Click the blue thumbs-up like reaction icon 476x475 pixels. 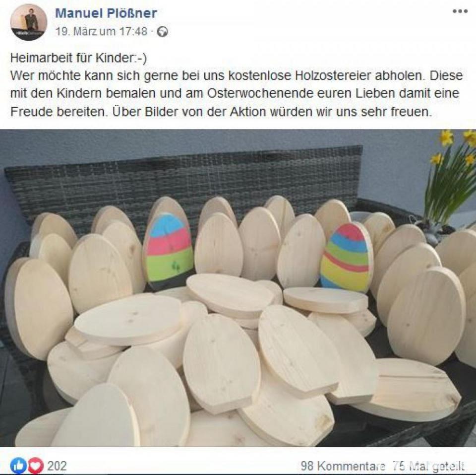[18, 465]
